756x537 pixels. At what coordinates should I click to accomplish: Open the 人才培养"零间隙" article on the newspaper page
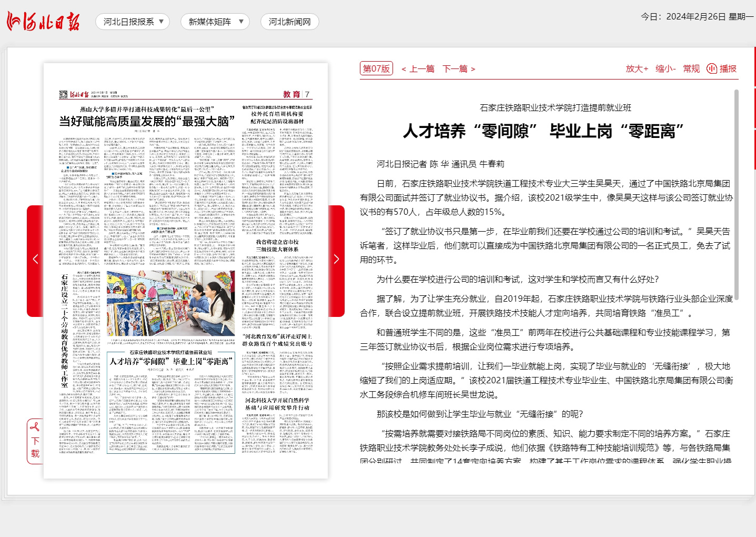[170, 362]
